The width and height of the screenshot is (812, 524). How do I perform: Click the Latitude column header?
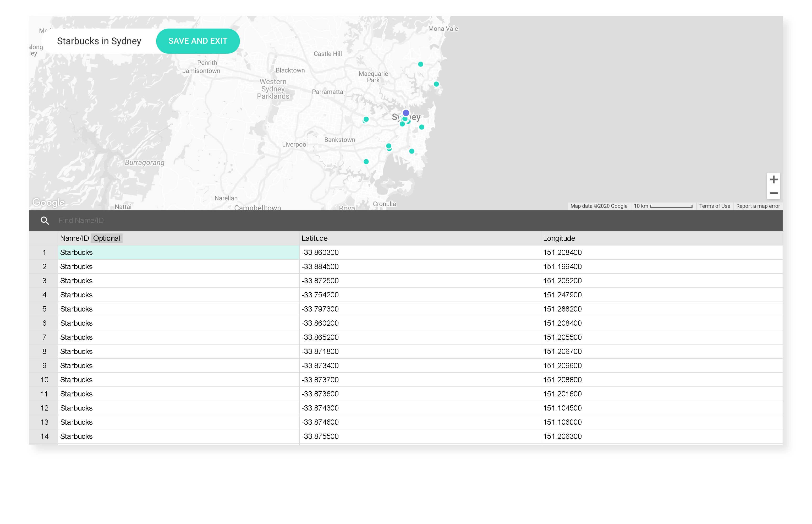pos(420,238)
